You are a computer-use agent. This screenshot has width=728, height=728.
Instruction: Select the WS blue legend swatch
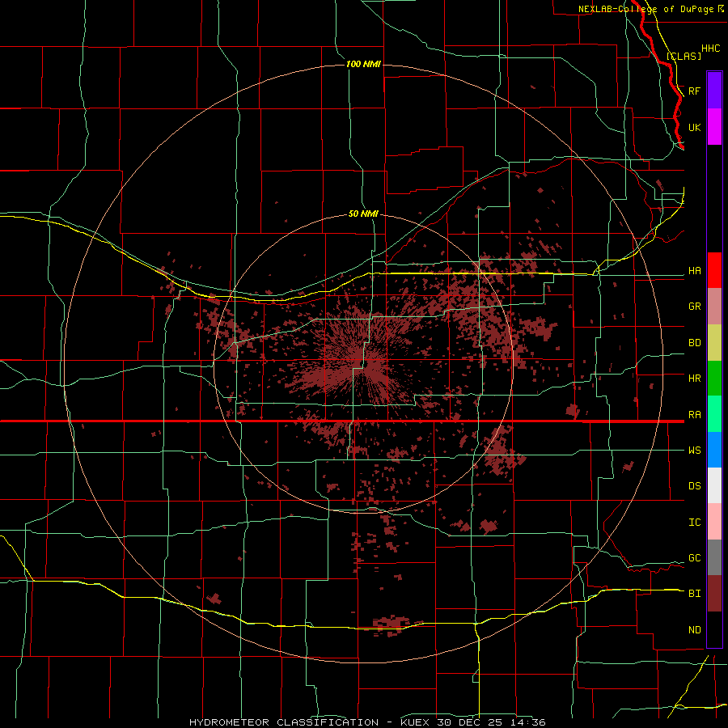pyautogui.click(x=714, y=450)
